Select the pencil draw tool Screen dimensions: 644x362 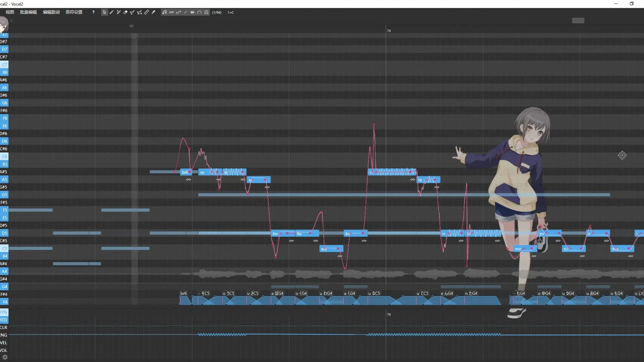pos(111,12)
